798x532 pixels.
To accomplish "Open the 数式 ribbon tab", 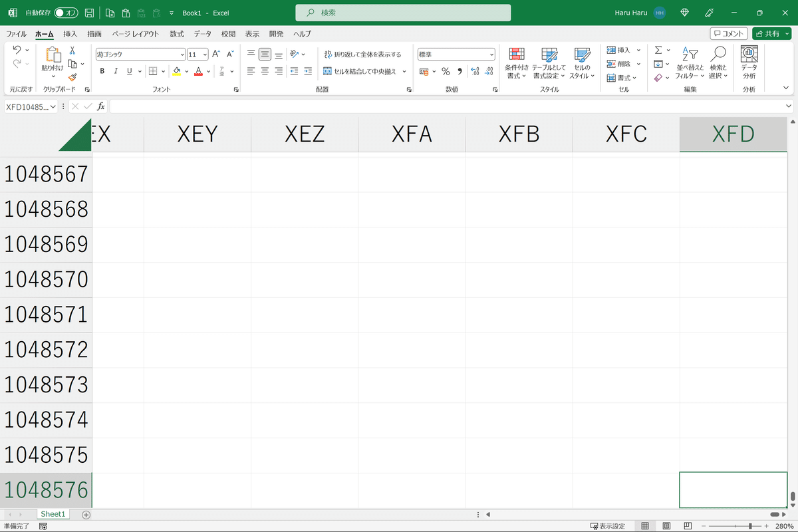I will click(176, 34).
